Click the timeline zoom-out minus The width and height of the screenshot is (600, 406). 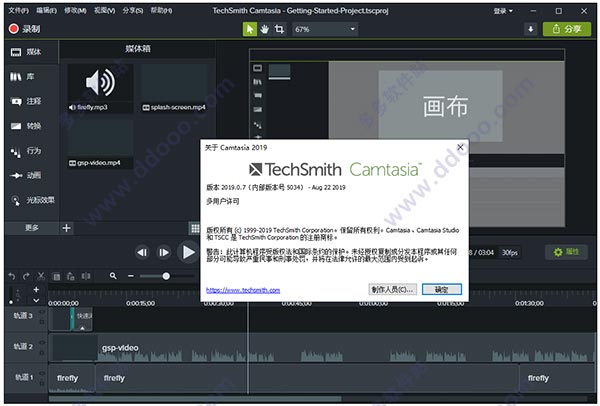tap(131, 276)
